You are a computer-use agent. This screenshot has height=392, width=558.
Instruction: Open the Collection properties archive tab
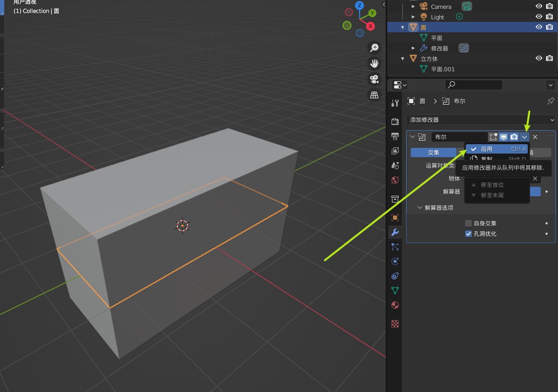pyautogui.click(x=395, y=199)
